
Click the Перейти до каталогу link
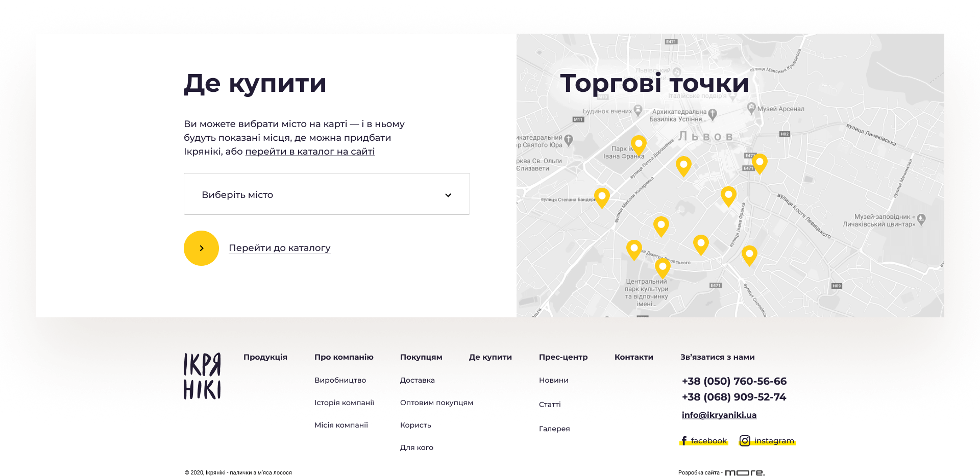[279, 248]
